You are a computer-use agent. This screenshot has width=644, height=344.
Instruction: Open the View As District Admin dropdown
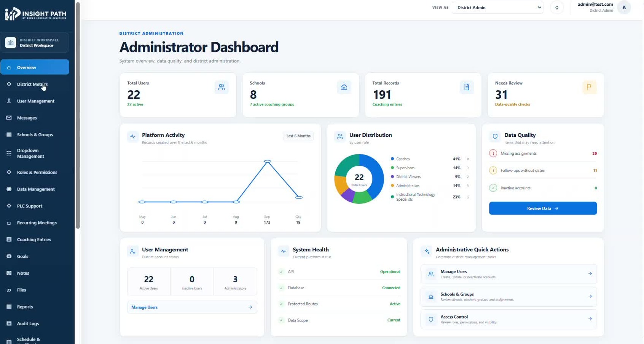pyautogui.click(x=497, y=8)
